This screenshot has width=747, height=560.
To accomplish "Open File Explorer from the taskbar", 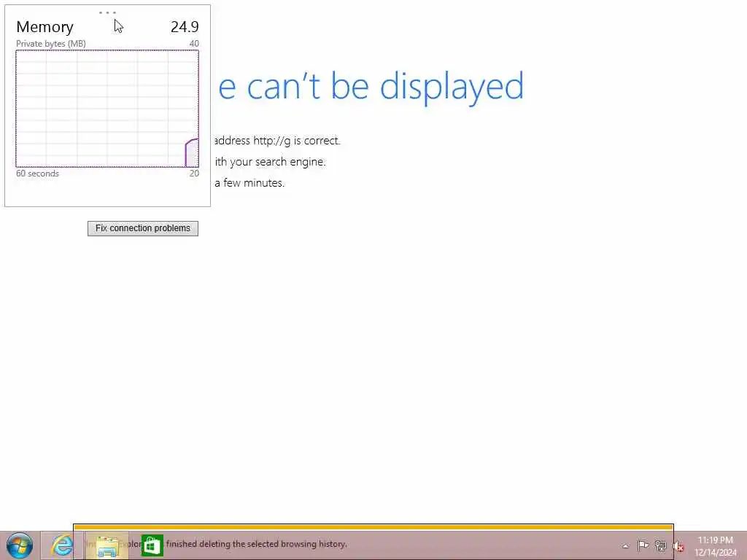I will (x=107, y=545).
